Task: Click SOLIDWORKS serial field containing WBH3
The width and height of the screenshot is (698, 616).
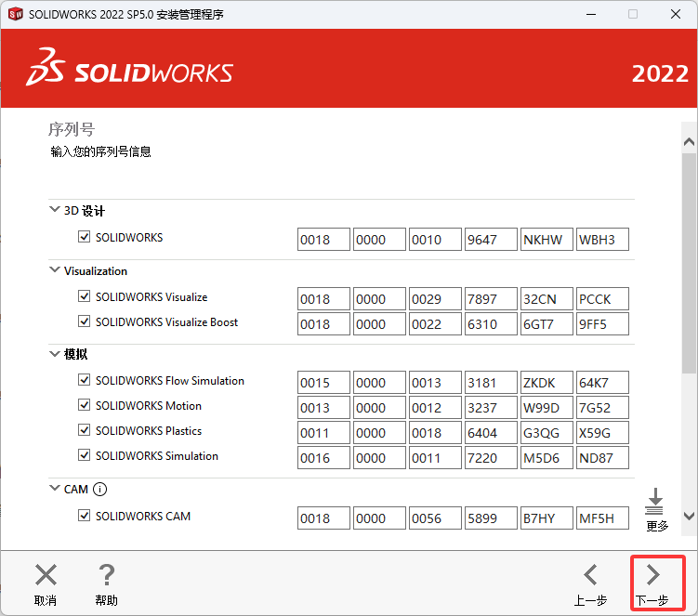Action: tap(603, 240)
